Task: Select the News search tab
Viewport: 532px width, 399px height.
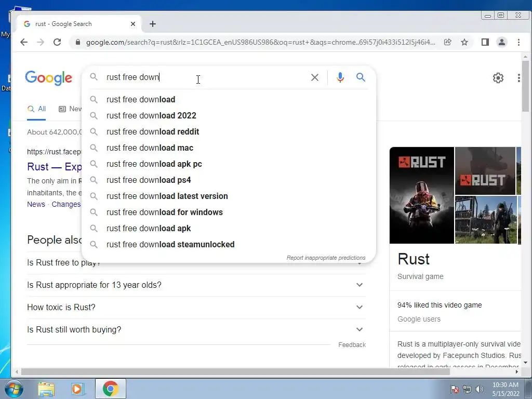Action: coord(70,109)
